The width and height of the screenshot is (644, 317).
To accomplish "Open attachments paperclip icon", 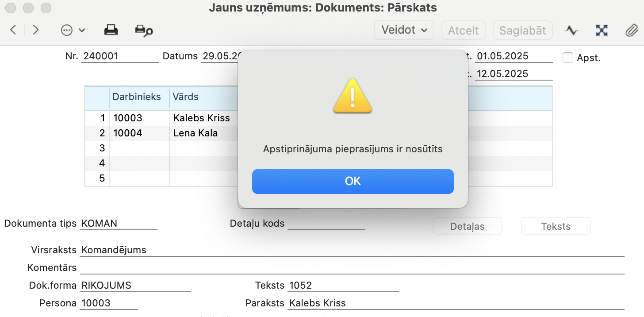I will point(631,30).
